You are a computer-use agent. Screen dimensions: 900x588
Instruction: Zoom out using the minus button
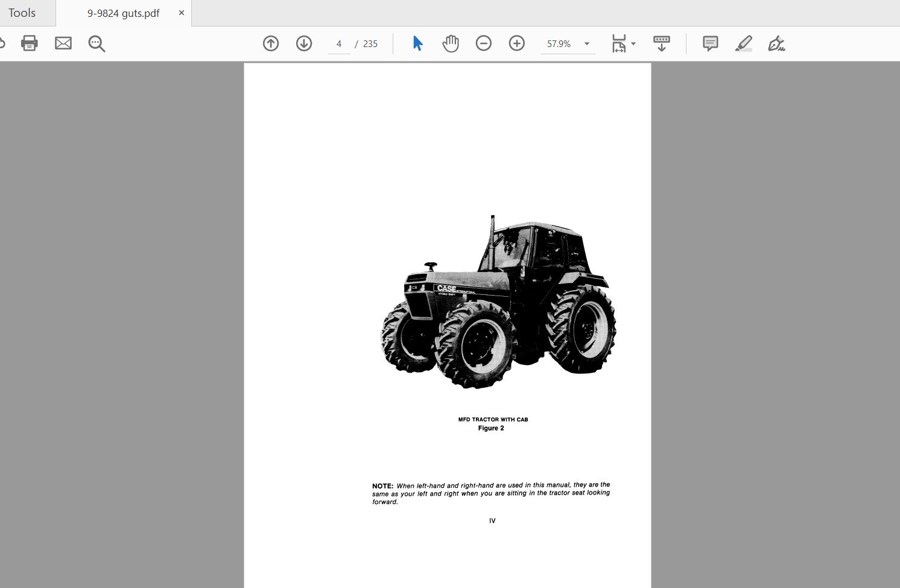click(x=484, y=43)
